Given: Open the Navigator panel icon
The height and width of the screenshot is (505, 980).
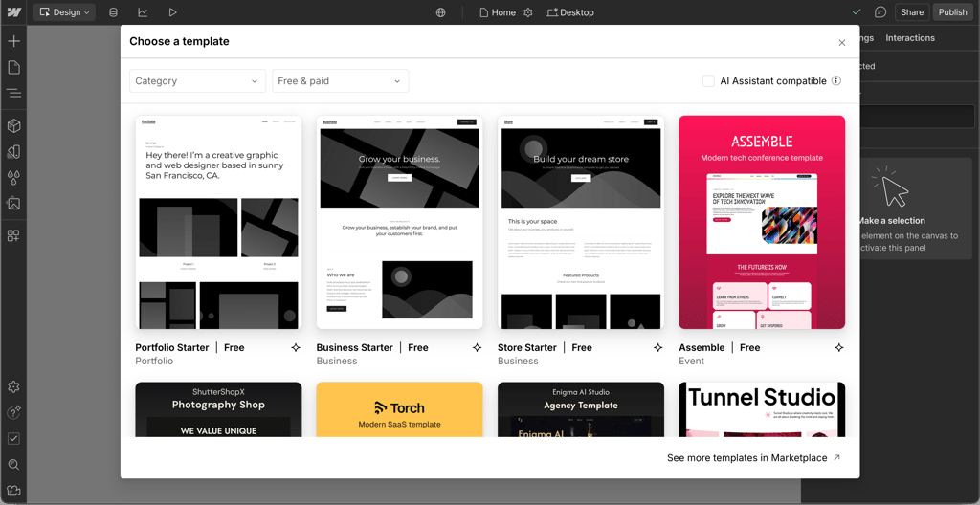Looking at the screenshot, I should pos(13,94).
